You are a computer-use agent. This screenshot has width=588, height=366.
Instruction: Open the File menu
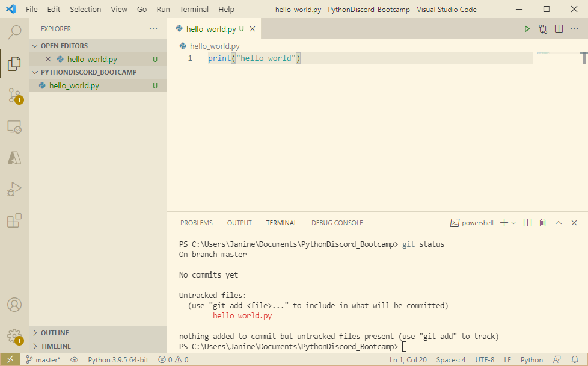[x=31, y=10]
